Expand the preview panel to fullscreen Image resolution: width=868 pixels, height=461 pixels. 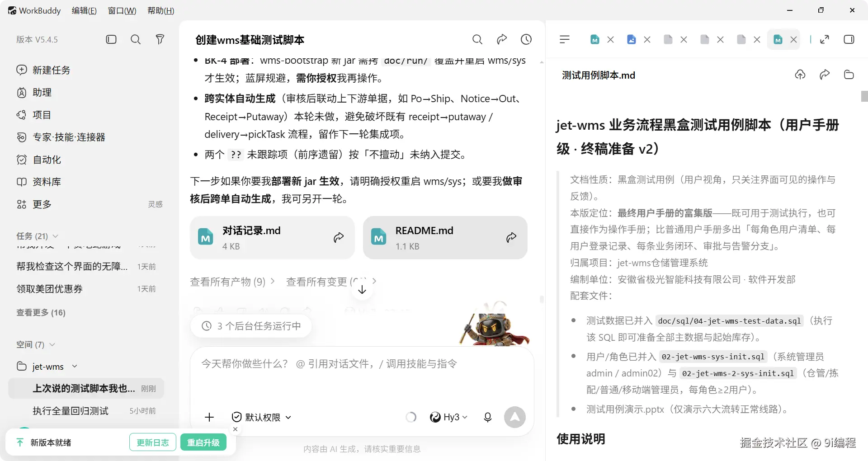[825, 39]
